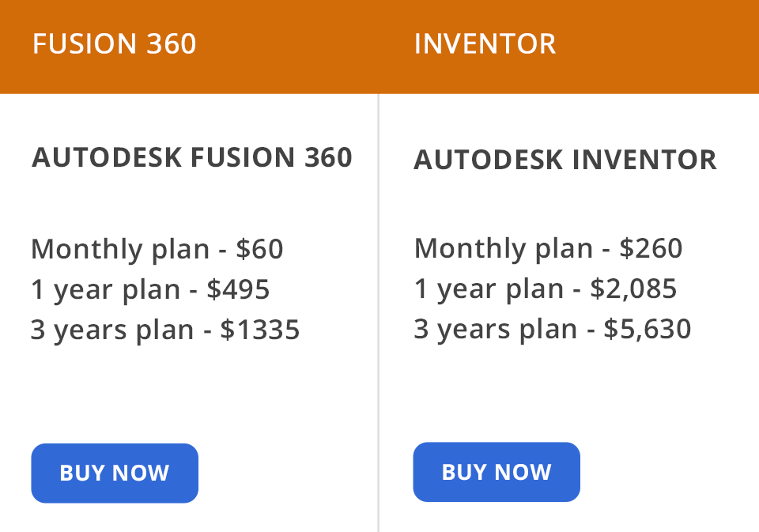
Task: Click the FUSION 360 header label
Action: [x=114, y=44]
